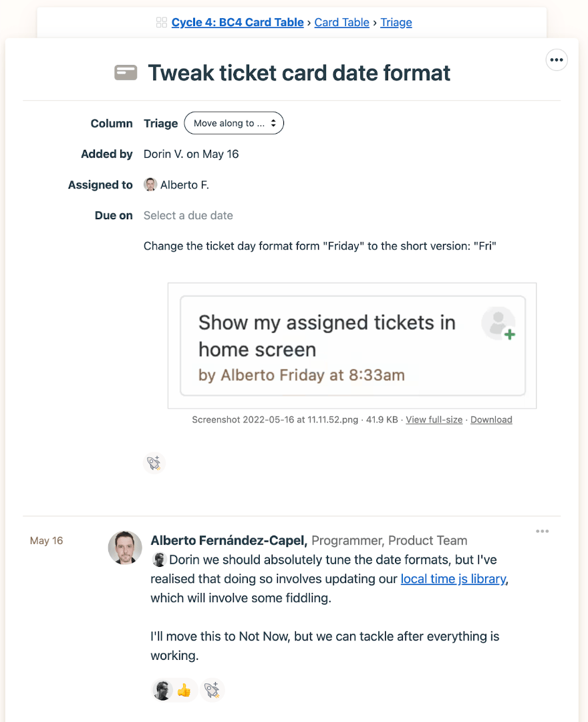Image resolution: width=588 pixels, height=722 pixels.
Task: Click the rocket boost icon below Alberto's comment
Action: click(212, 690)
